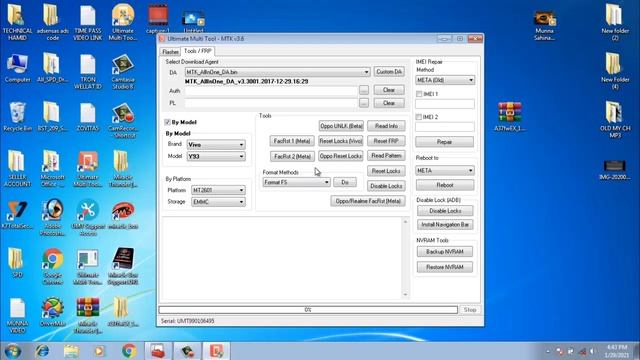Click the 0% progress bar
This screenshot has height=360, width=640.
click(308, 310)
